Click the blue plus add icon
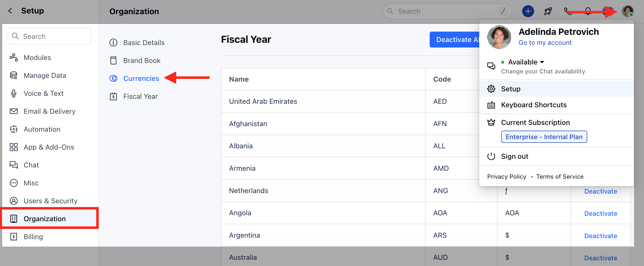644x266 pixels. point(528,11)
